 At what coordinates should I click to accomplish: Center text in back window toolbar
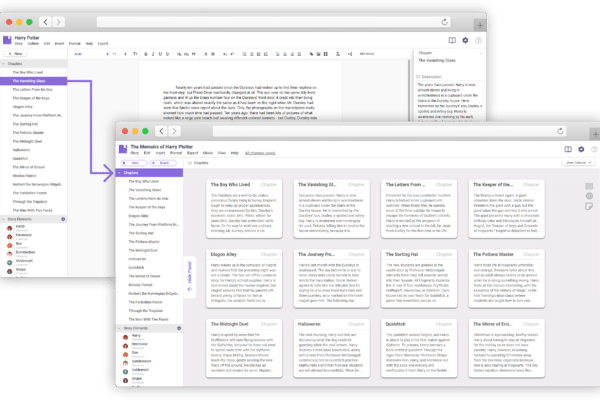click(x=285, y=54)
